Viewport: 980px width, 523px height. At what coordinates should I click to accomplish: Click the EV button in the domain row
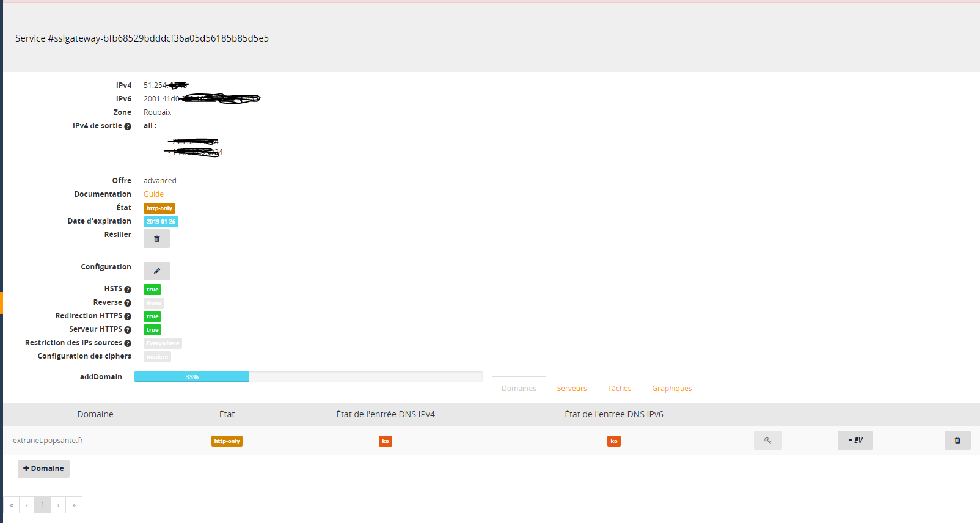click(855, 441)
